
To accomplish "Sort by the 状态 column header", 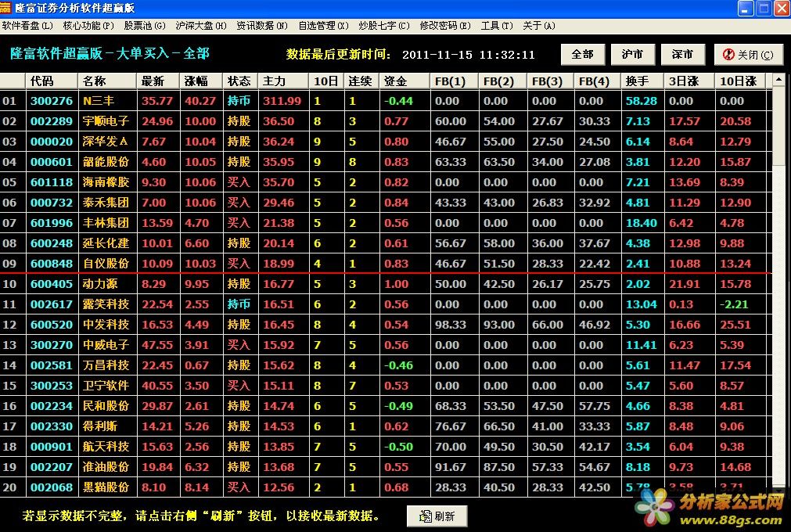I will click(240, 81).
